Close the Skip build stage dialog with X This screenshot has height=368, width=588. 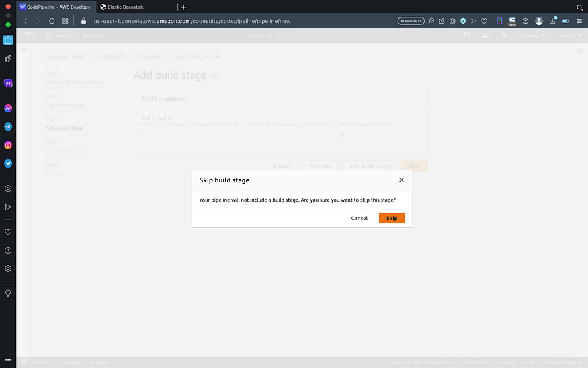pos(401,180)
